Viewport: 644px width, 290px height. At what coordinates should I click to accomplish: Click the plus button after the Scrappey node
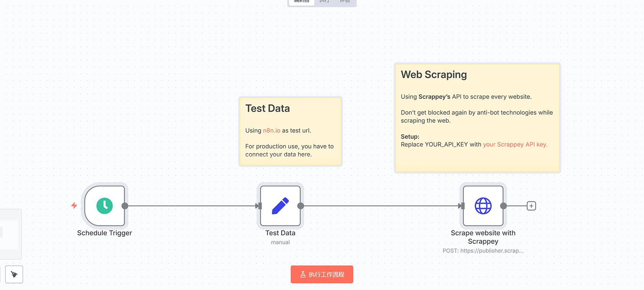coord(531,206)
